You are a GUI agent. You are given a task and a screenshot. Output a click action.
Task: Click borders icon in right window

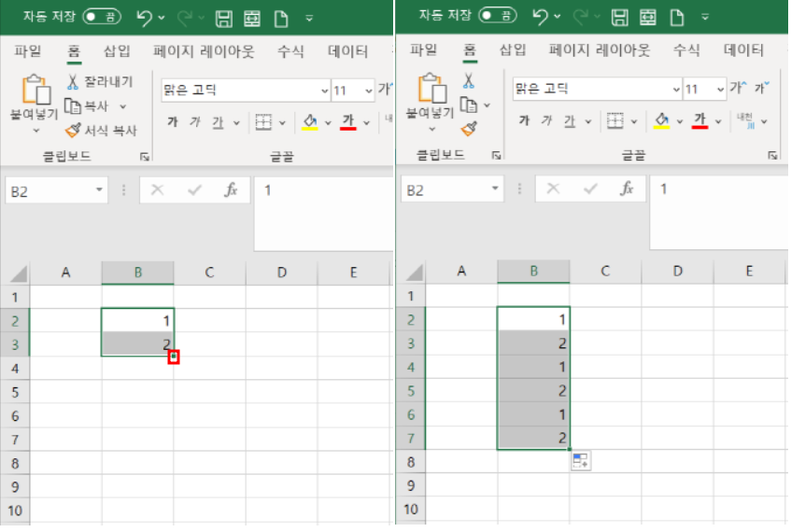[x=614, y=120]
